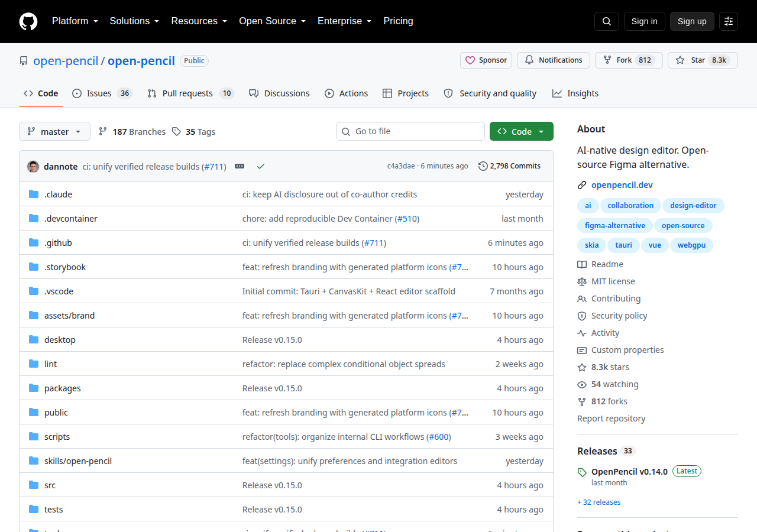The height and width of the screenshot is (532, 757).
Task: Open the 2,798 Commits history link
Action: (509, 166)
